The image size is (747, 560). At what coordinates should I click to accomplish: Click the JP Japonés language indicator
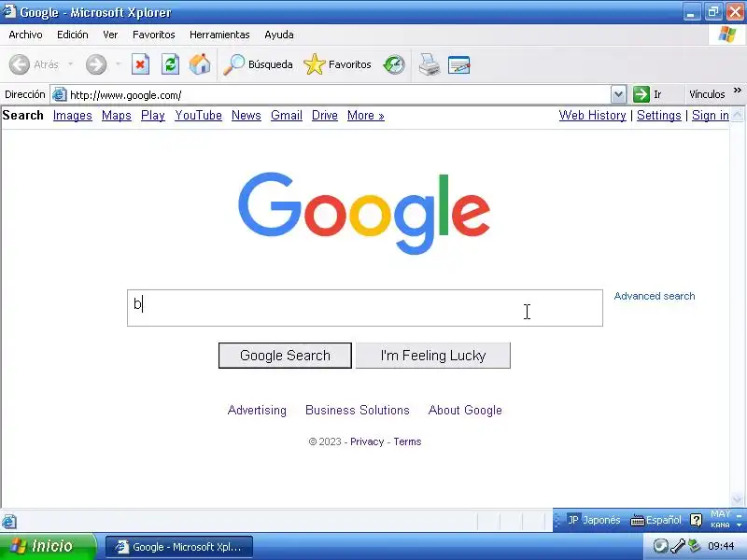tap(594, 520)
